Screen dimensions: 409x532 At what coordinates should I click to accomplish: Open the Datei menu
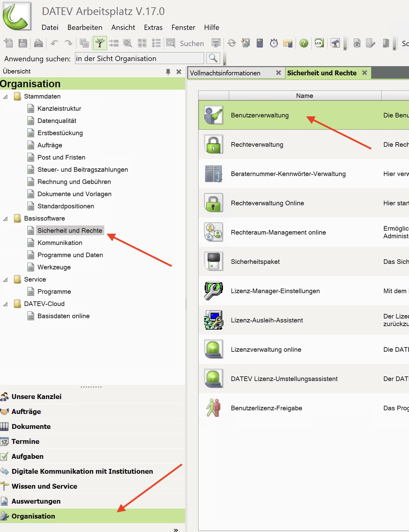[50, 27]
